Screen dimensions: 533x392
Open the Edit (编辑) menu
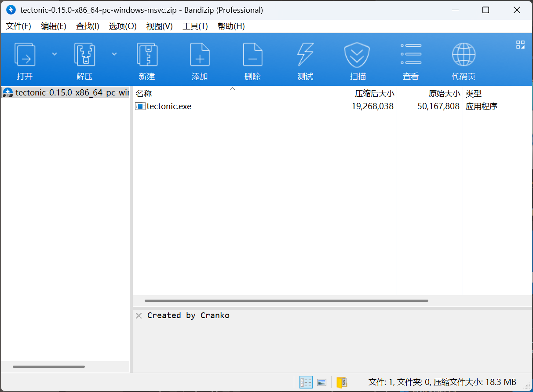tap(53, 26)
